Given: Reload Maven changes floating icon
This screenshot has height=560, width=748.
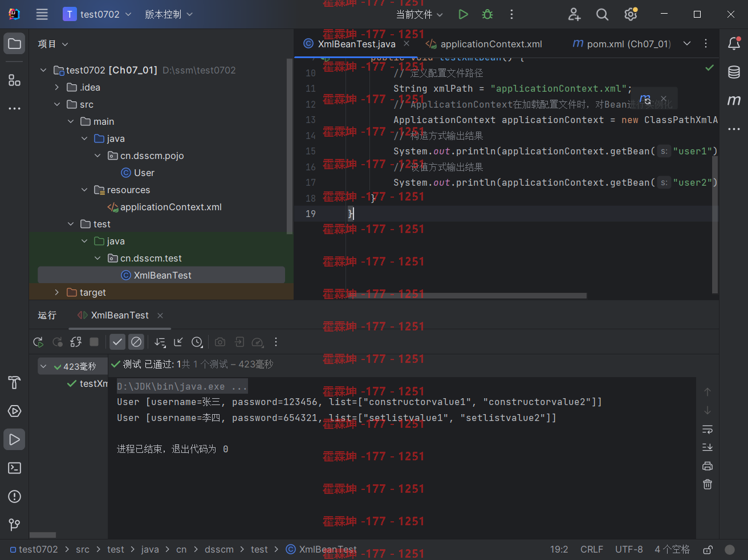Looking at the screenshot, I should (645, 99).
